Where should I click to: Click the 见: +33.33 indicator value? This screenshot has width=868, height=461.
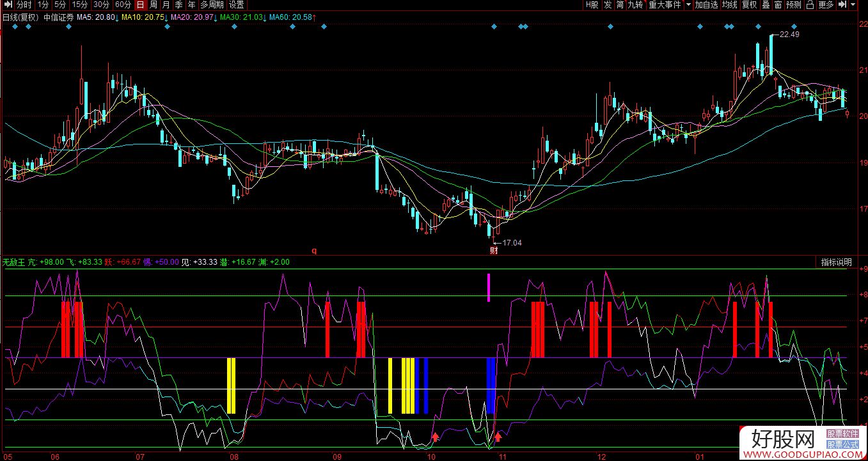(200, 262)
